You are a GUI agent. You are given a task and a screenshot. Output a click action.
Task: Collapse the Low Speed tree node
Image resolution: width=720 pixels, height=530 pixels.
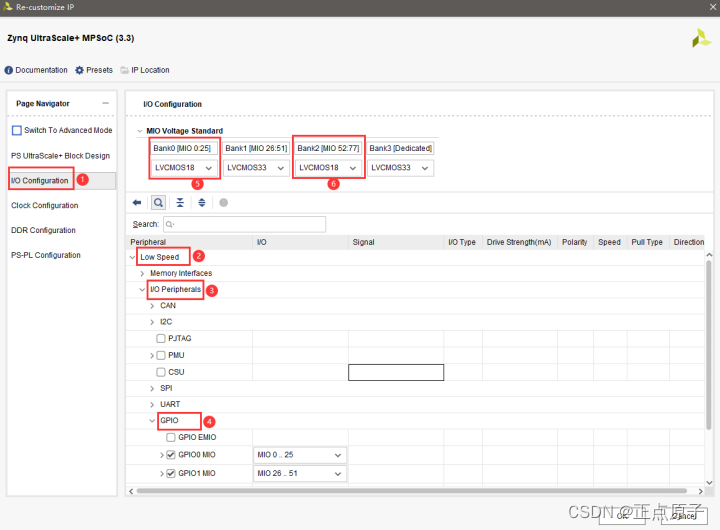(132, 257)
